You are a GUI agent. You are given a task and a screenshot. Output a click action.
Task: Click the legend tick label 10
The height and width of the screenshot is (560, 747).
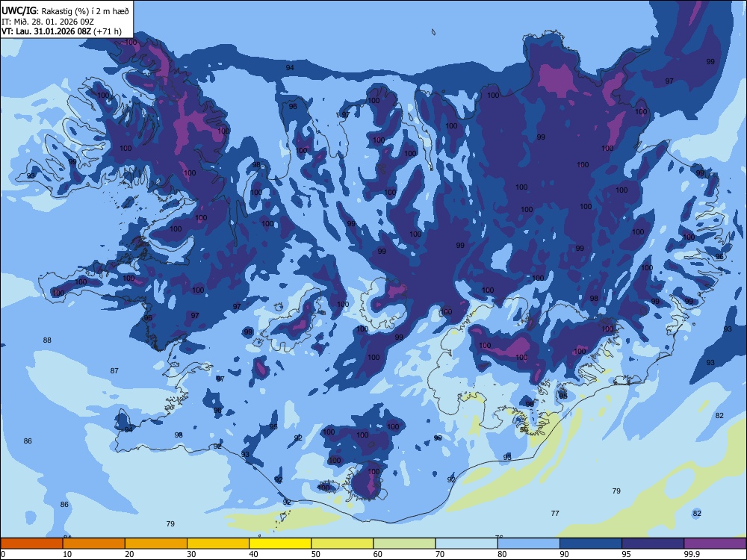coord(68,554)
